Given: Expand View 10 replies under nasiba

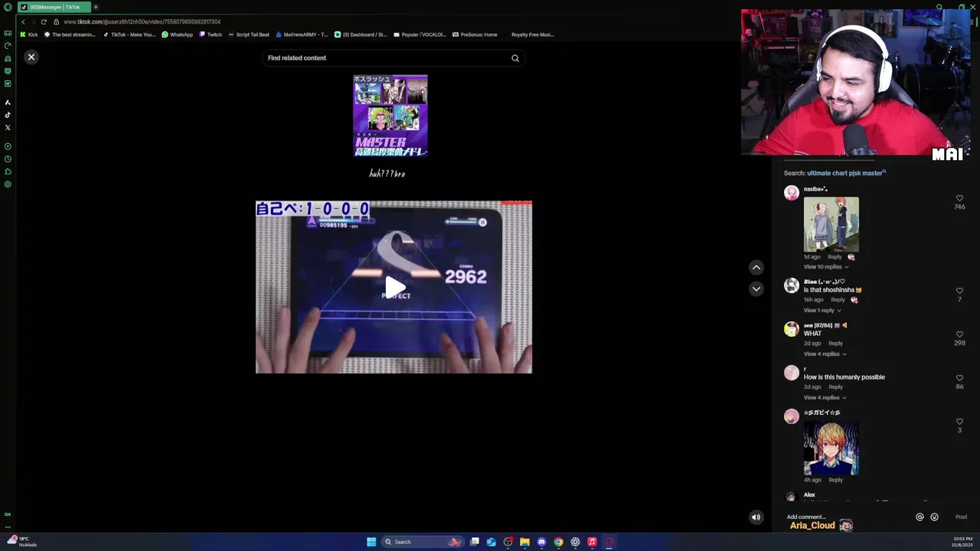Looking at the screenshot, I should [826, 267].
